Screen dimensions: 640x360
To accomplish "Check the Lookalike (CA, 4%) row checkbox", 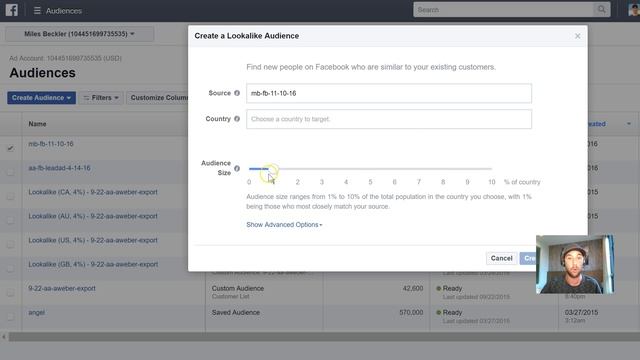I will click(11, 196).
